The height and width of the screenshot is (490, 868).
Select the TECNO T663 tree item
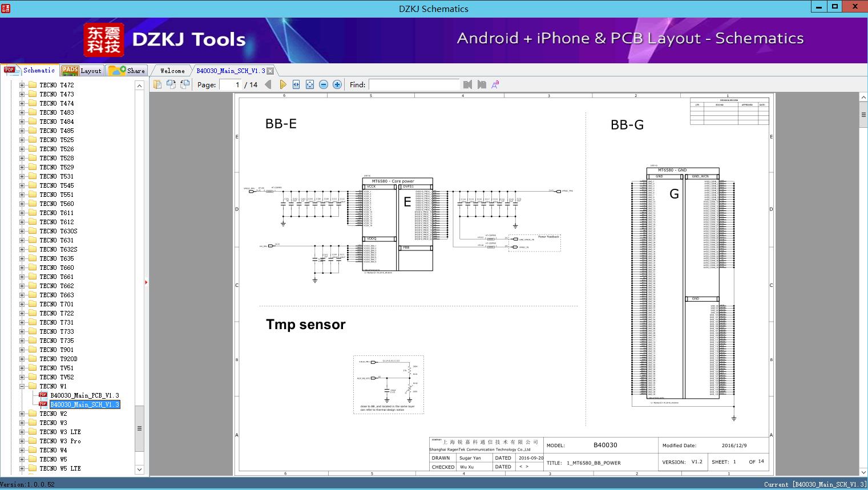pos(56,295)
